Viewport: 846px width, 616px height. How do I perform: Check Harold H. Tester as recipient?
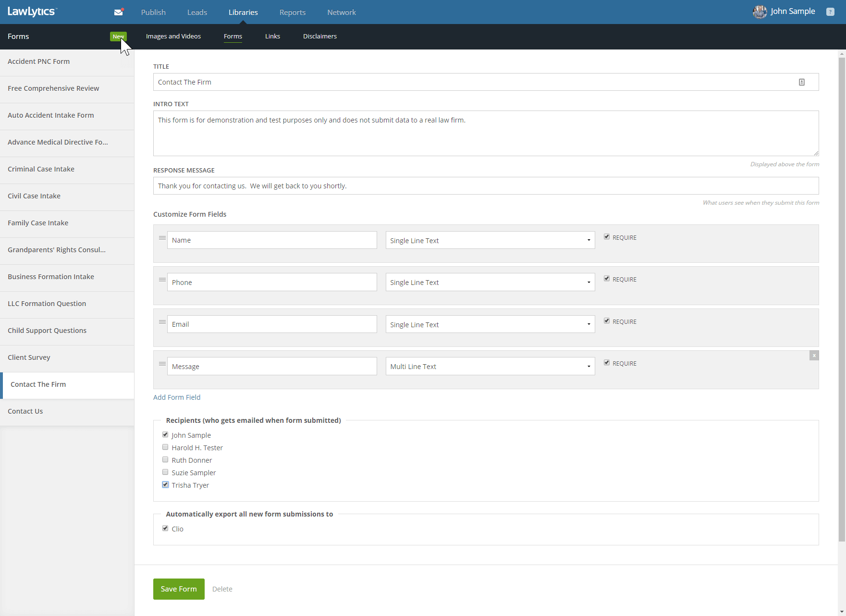point(165,447)
